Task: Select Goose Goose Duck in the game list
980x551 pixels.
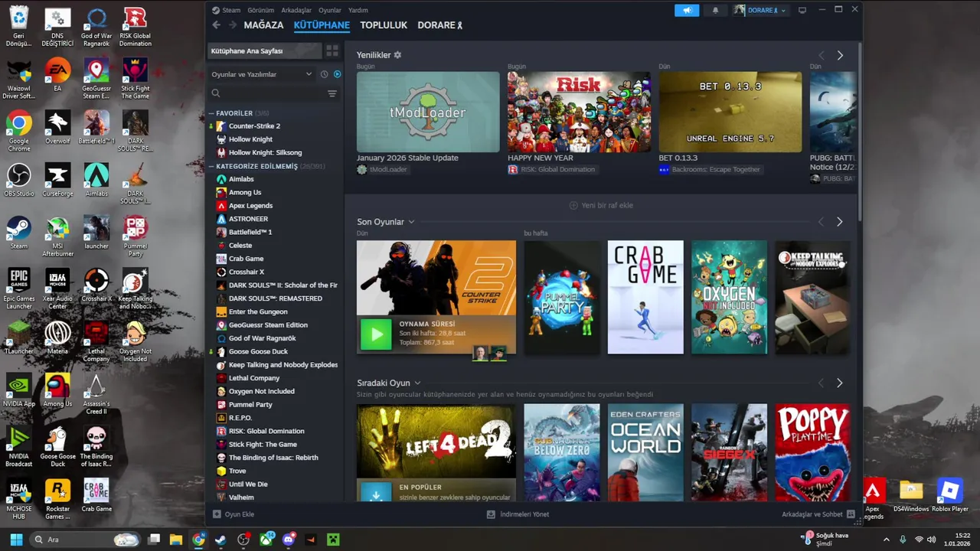Action: coord(258,351)
